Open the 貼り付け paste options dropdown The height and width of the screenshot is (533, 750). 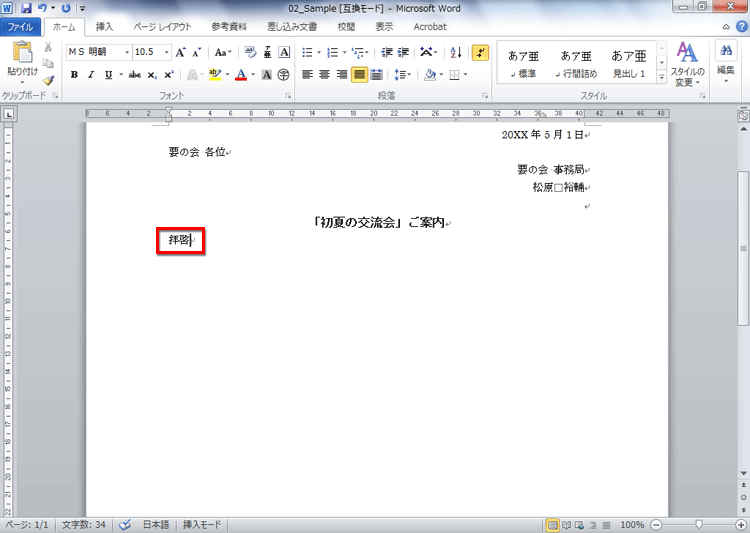pyautogui.click(x=22, y=82)
